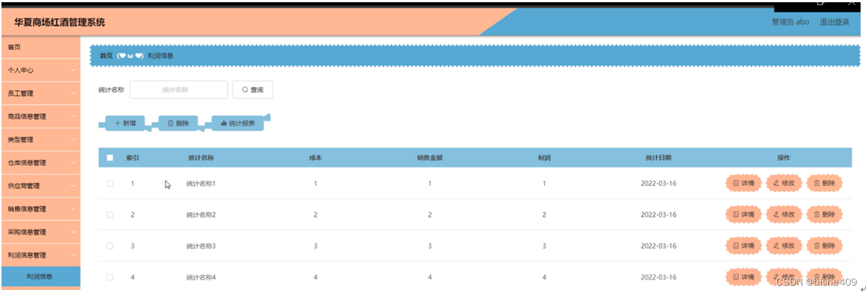Expand the 供应商管理 sidebar menu

click(x=41, y=186)
